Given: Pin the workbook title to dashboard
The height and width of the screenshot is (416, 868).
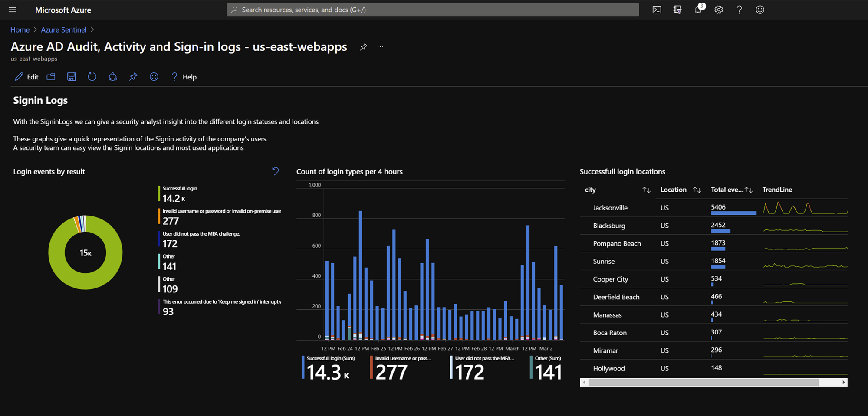Looking at the screenshot, I should [364, 47].
